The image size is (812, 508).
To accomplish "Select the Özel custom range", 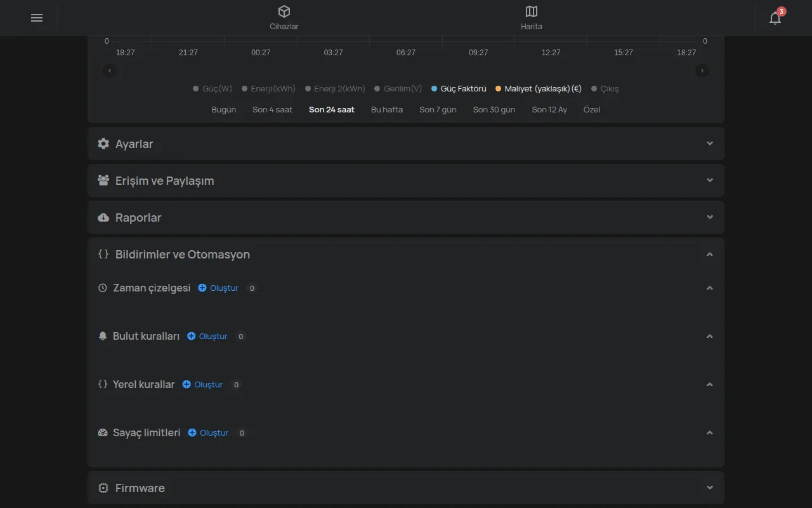I will point(592,110).
